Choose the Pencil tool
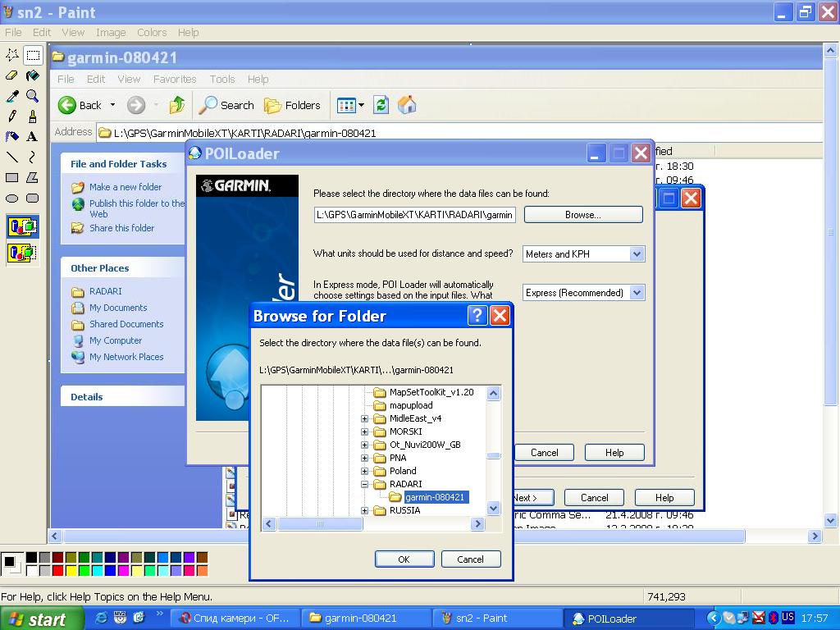The width and height of the screenshot is (840, 630). 11,116
